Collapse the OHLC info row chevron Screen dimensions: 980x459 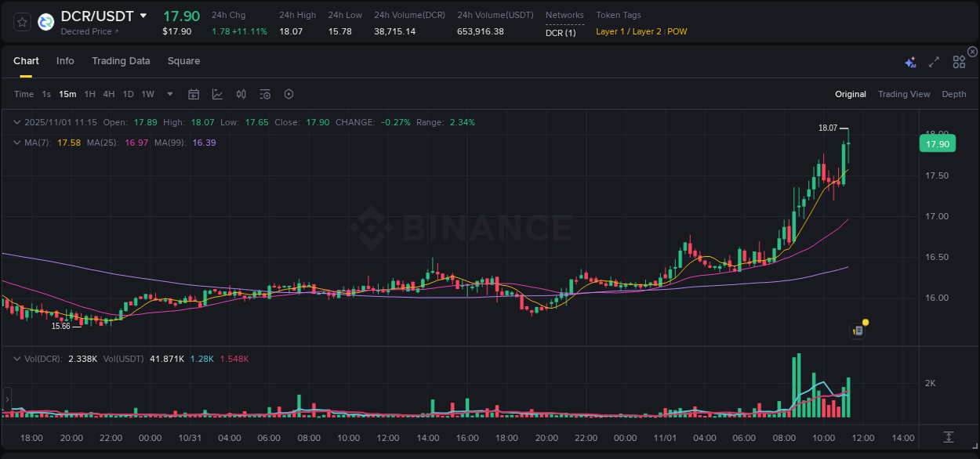(16, 122)
